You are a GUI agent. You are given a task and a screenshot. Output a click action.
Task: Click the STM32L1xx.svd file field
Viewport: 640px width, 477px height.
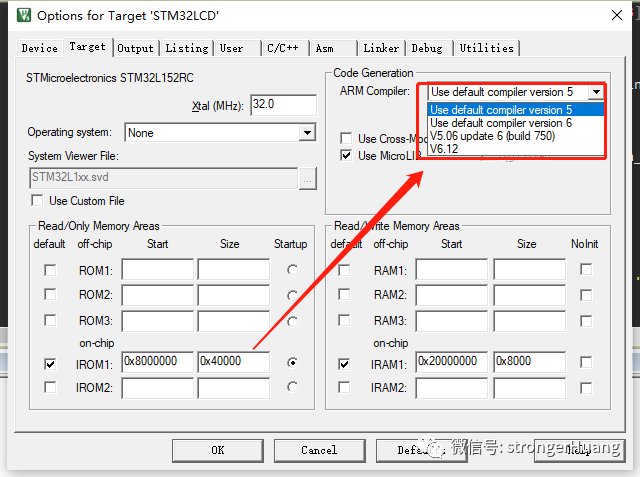click(164, 178)
